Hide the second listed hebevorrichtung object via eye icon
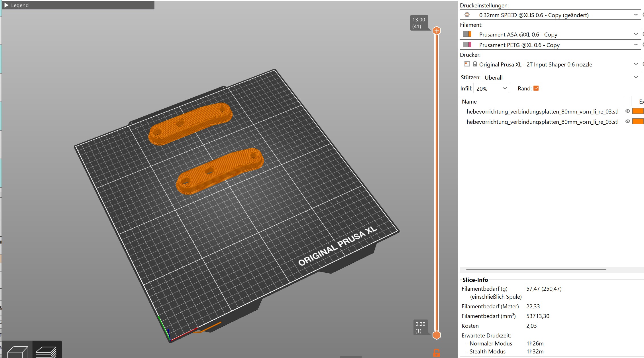The image size is (644, 358). click(627, 122)
